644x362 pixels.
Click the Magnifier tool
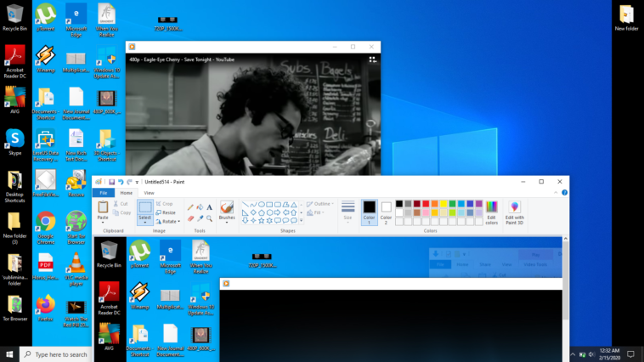[x=210, y=218]
